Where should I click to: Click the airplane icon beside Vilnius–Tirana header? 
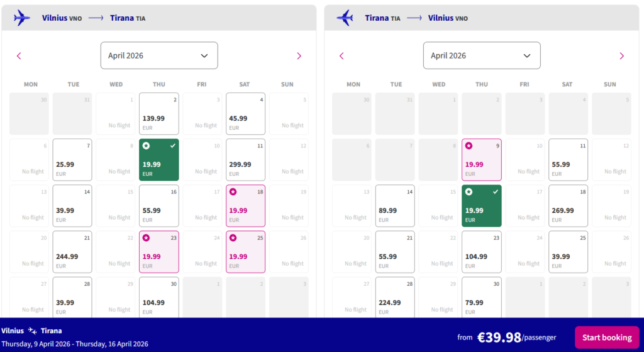(22, 18)
